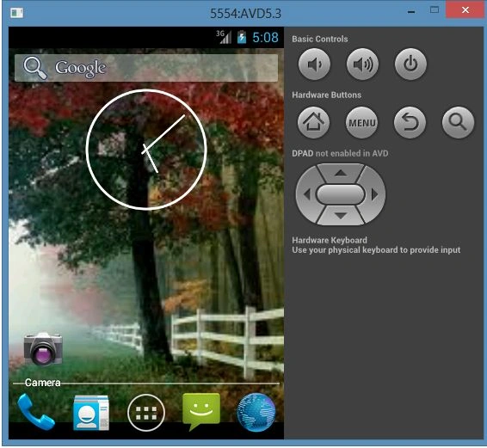Click the DPAD left arrow
This screenshot has height=448, width=487.
(x=306, y=194)
